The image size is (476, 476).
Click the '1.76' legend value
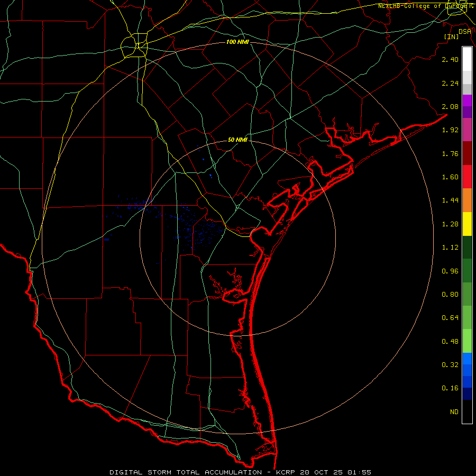click(450, 153)
